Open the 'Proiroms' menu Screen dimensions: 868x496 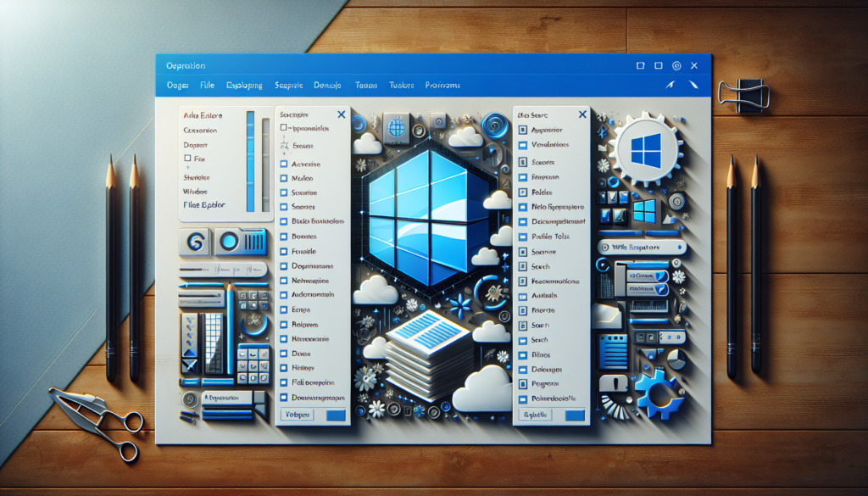pos(442,86)
